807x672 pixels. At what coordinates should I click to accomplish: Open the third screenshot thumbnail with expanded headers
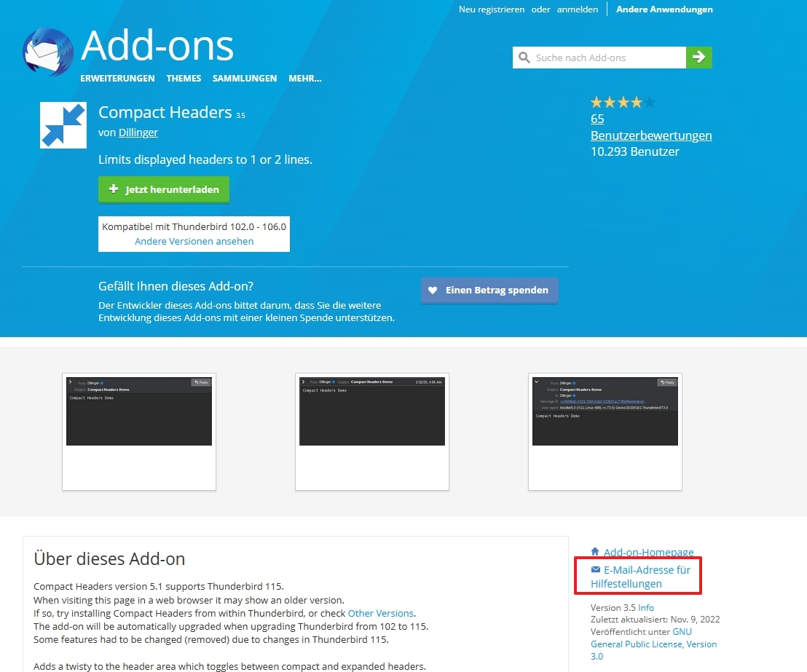(x=605, y=431)
